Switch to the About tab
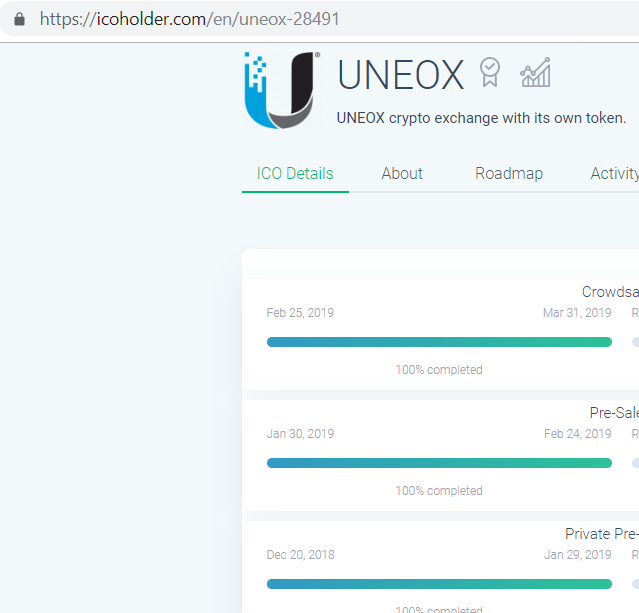This screenshot has width=639, height=613. coord(402,174)
